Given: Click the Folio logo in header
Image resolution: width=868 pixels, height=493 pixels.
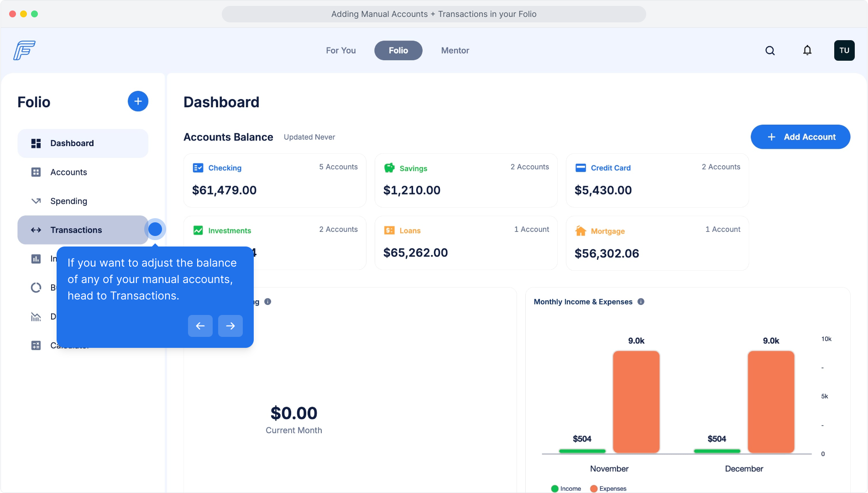Looking at the screenshot, I should (25, 50).
